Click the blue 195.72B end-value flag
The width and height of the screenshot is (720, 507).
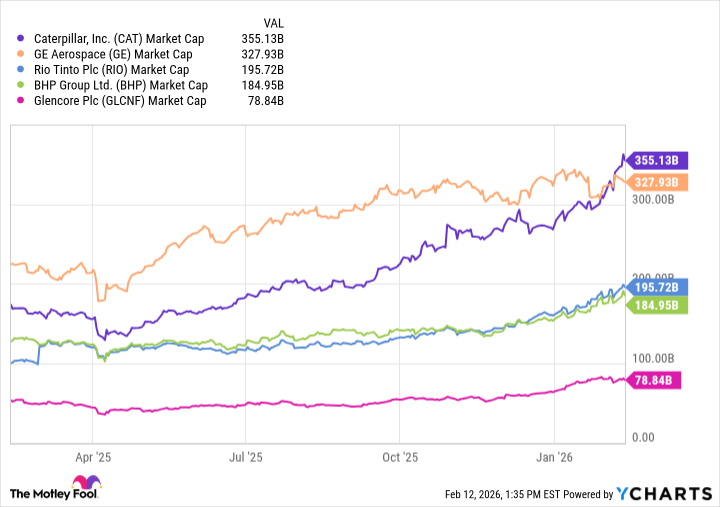[657, 287]
